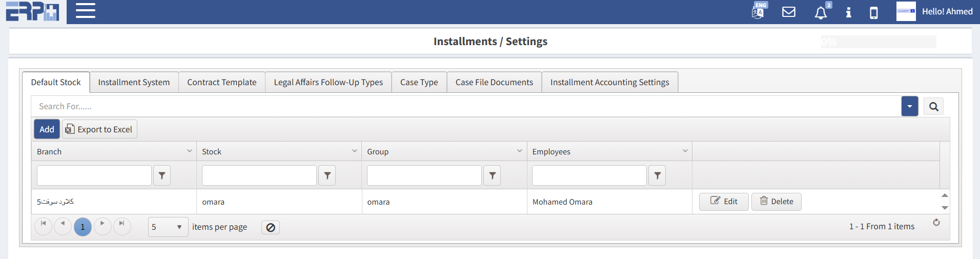Go to the last page arrow
The width and height of the screenshot is (980, 259).
pyautogui.click(x=122, y=224)
